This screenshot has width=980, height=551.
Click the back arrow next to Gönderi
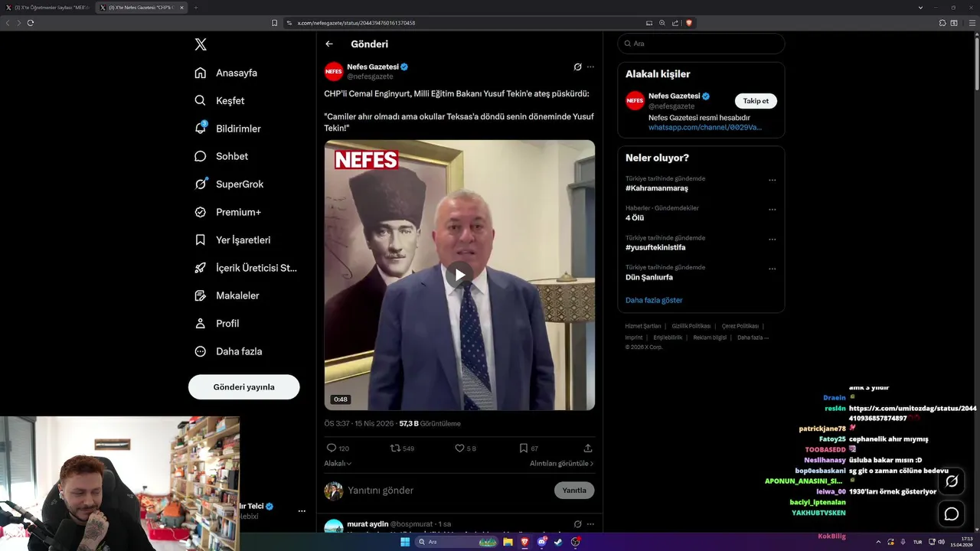[329, 44]
